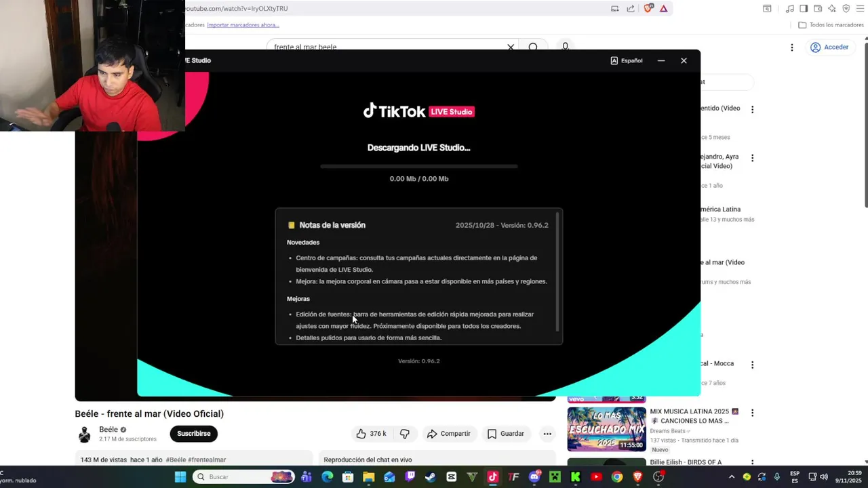Click the share page icon in address bar

tap(631, 8)
